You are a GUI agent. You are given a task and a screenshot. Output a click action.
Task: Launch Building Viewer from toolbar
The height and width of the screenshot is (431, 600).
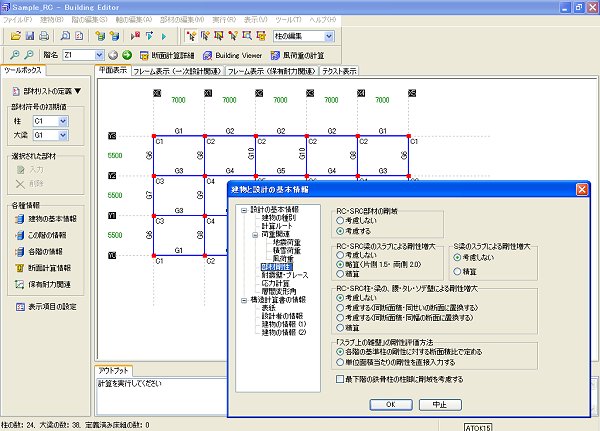[232, 56]
